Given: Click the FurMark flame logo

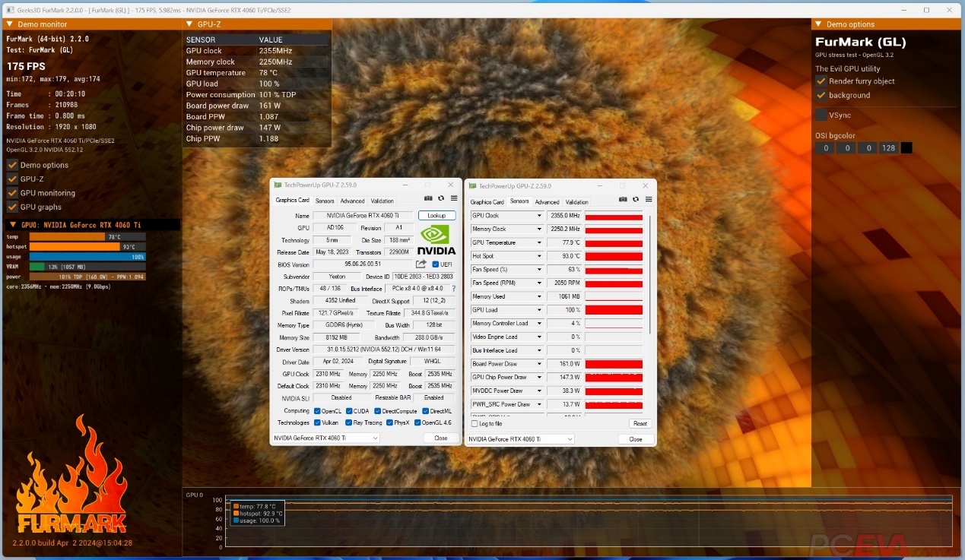Looking at the screenshot, I should (72, 475).
